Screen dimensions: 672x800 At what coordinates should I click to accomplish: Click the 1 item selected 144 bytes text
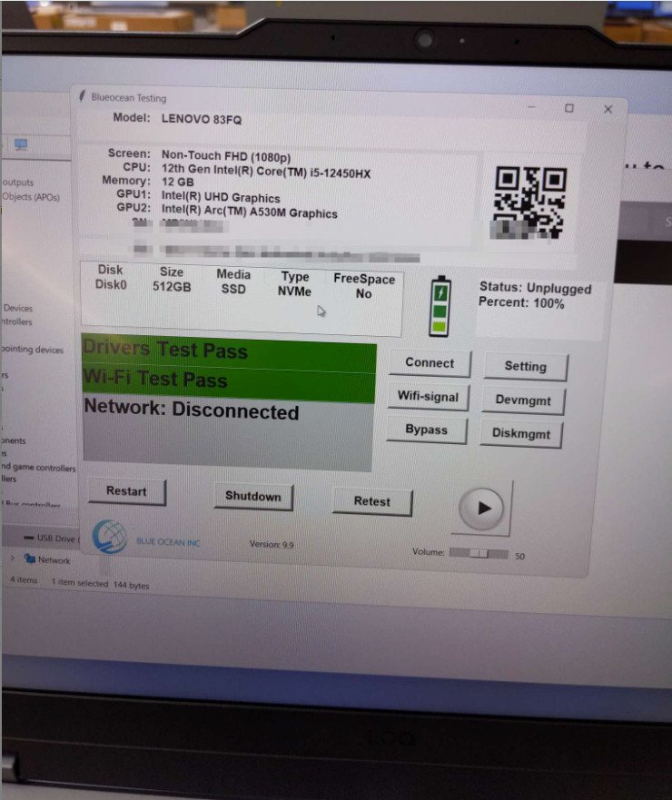100,584
